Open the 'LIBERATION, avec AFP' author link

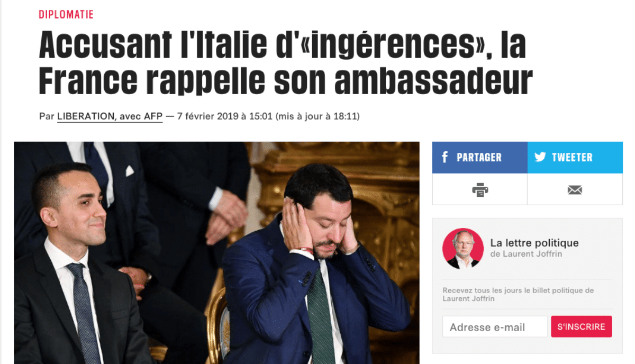pyautogui.click(x=110, y=116)
